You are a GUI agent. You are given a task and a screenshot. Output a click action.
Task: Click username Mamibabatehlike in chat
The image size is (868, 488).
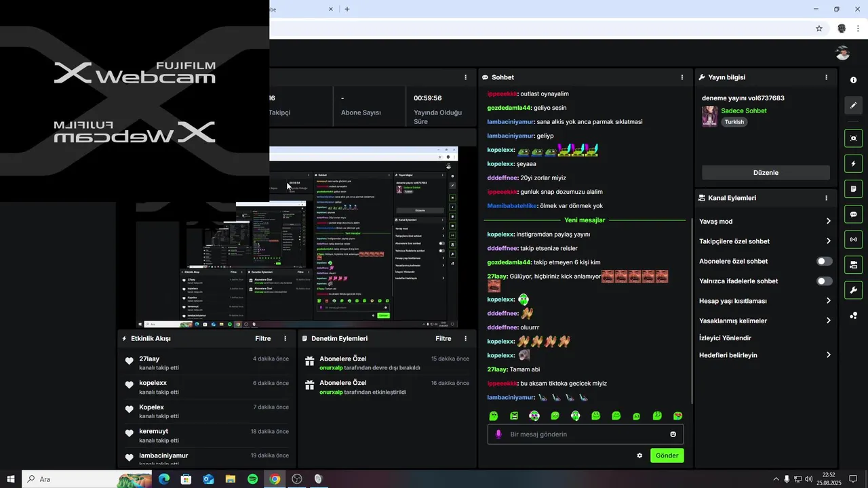coord(512,205)
